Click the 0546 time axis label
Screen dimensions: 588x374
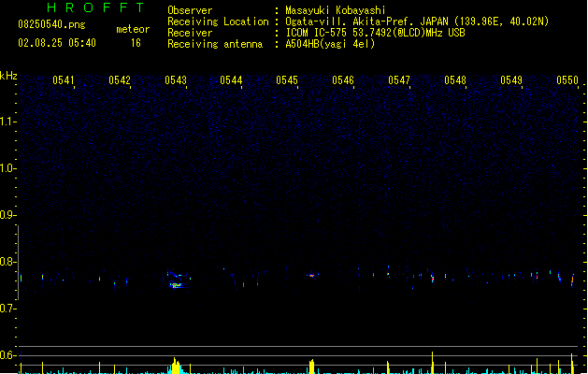tap(343, 80)
